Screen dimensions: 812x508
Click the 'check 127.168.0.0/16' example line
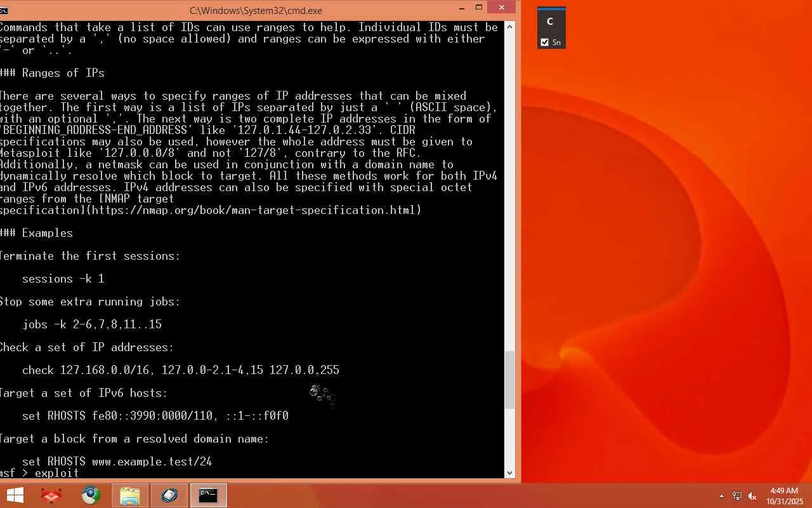(x=181, y=370)
